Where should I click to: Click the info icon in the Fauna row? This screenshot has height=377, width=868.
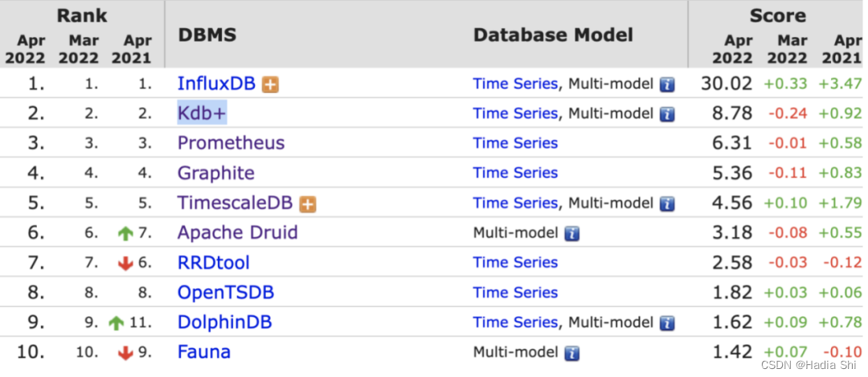coord(571,353)
